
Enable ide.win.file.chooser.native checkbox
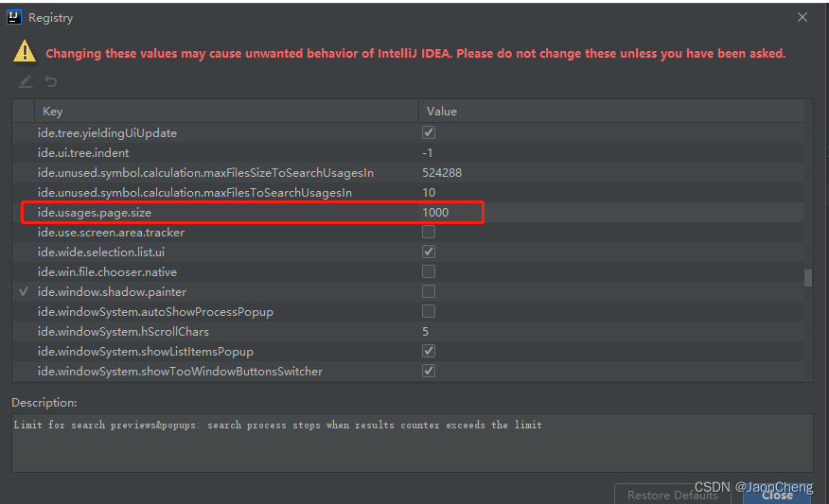[429, 271]
